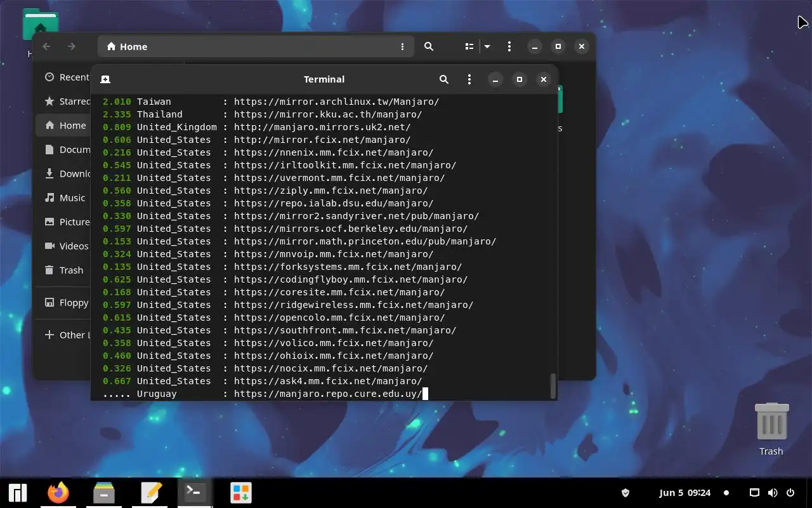This screenshot has height=508, width=812.
Task: Click the notification dot indicator
Action: [x=726, y=493]
